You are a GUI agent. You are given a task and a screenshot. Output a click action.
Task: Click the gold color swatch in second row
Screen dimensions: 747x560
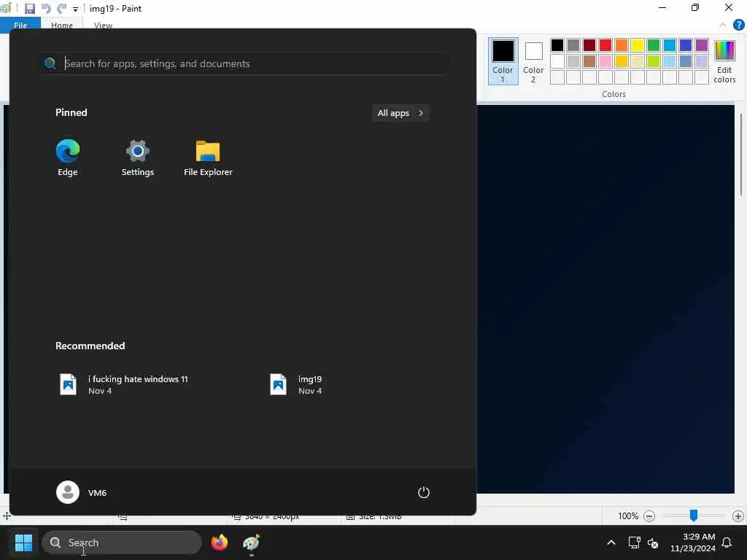pos(622,61)
